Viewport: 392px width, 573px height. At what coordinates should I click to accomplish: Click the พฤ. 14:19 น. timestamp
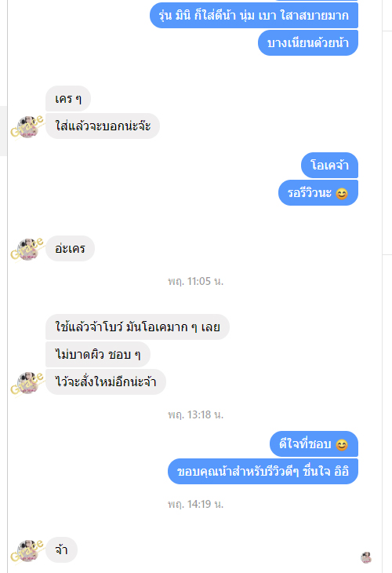(196, 504)
